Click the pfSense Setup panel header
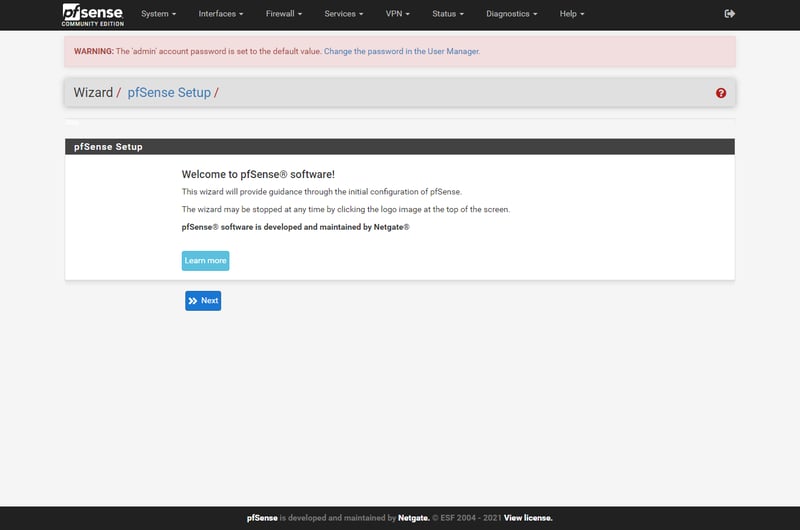The width and height of the screenshot is (800, 530). coord(400,147)
